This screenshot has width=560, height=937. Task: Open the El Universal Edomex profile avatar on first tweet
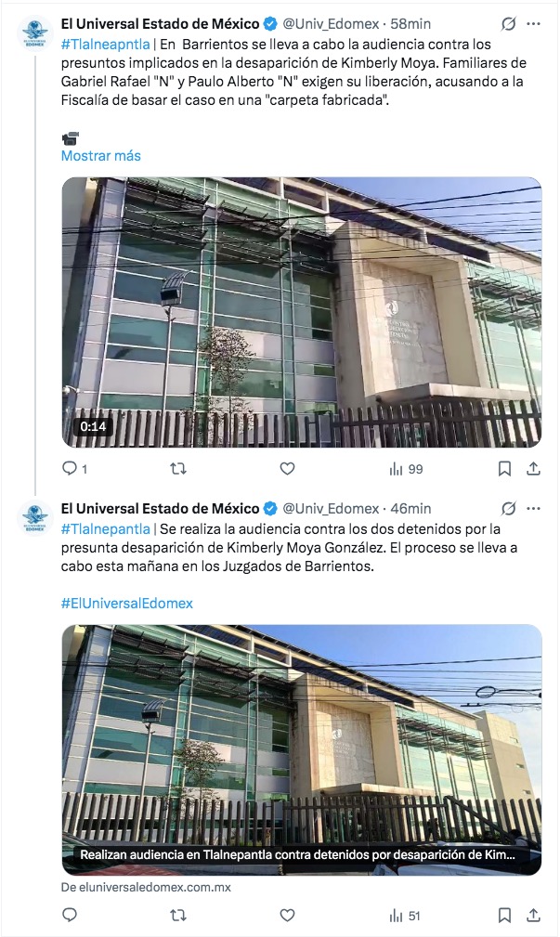point(34,33)
